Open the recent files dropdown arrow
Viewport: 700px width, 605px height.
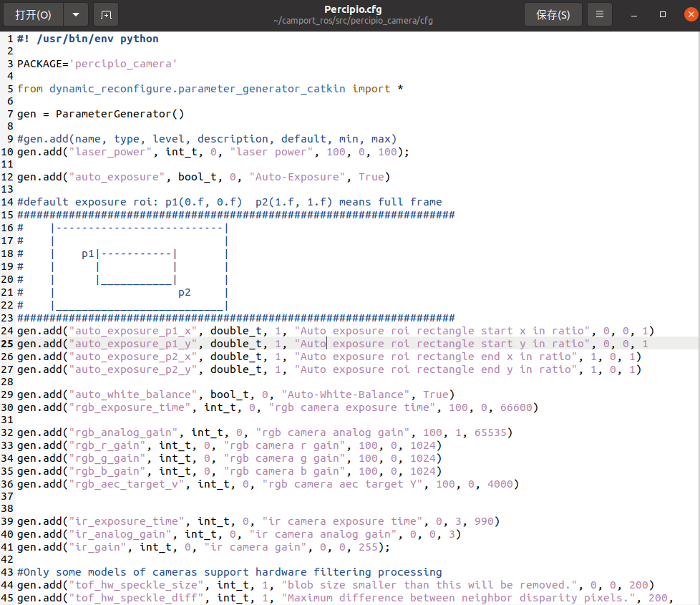76,15
